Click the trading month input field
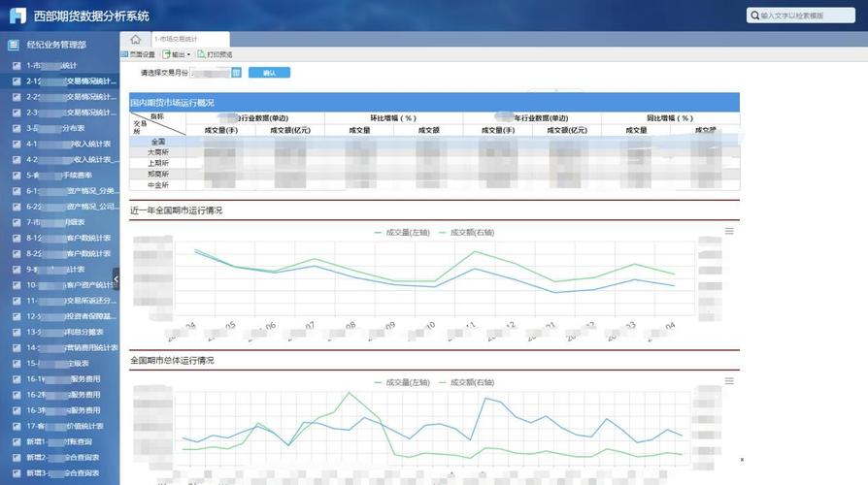868x485 pixels. (x=211, y=73)
